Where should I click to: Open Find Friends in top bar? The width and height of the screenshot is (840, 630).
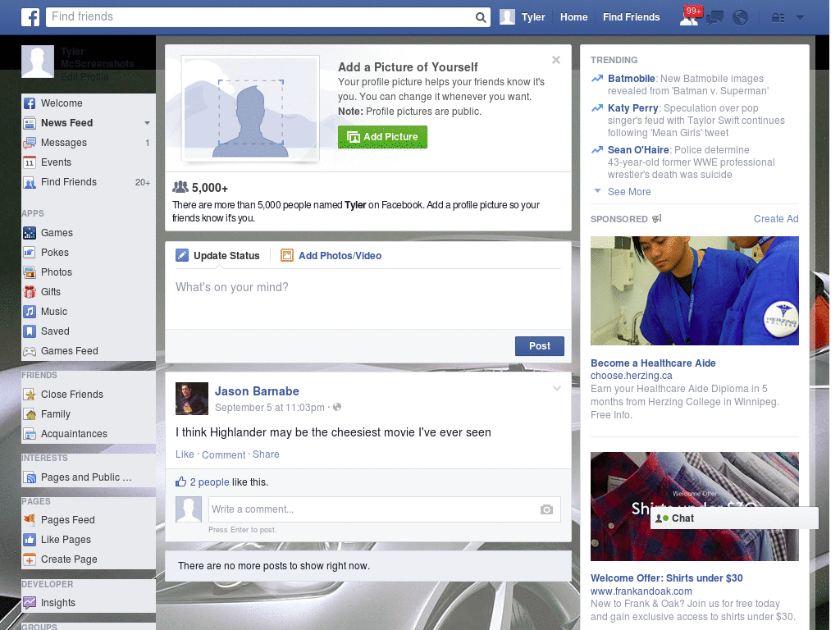(631, 17)
